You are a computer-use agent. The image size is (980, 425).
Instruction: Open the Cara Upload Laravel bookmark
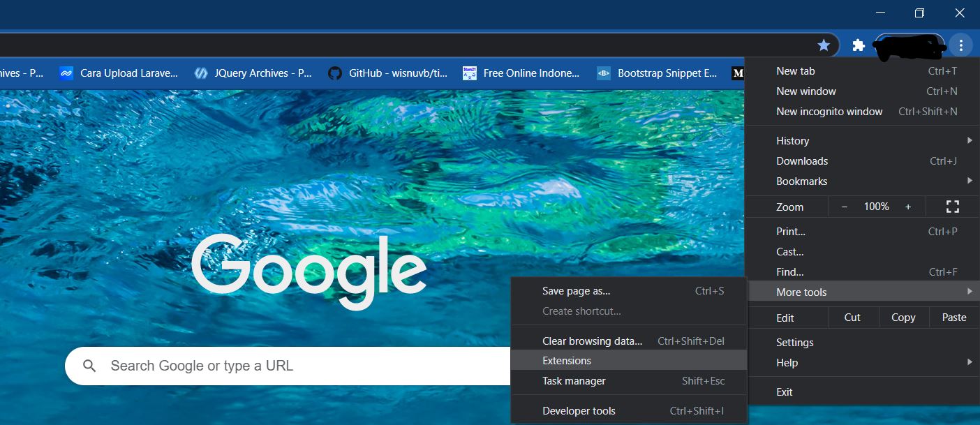(126, 73)
